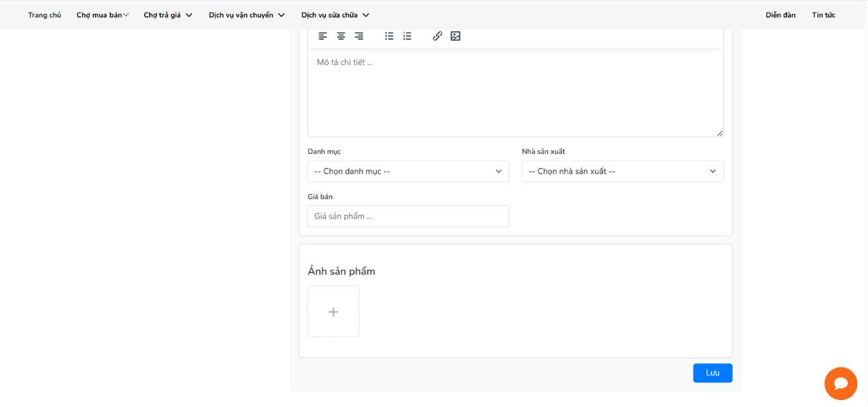This screenshot has height=407, width=868.
Task: Insert an image using the picture icon
Action: tap(456, 36)
